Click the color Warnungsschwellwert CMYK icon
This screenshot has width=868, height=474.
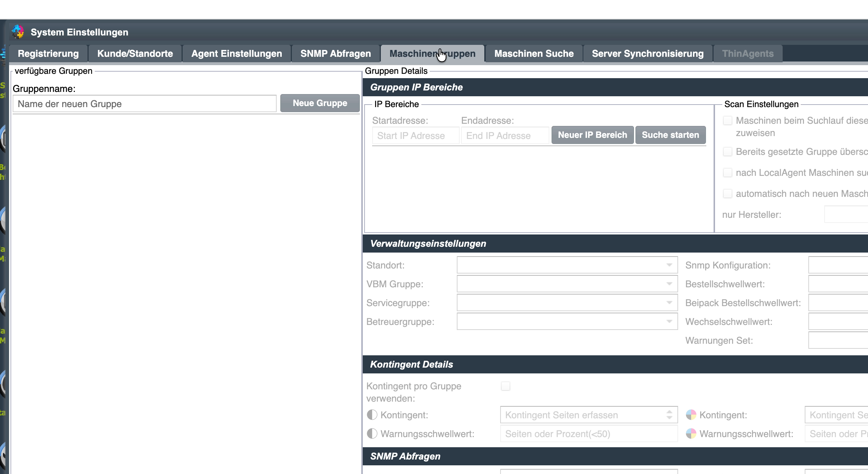tap(691, 433)
